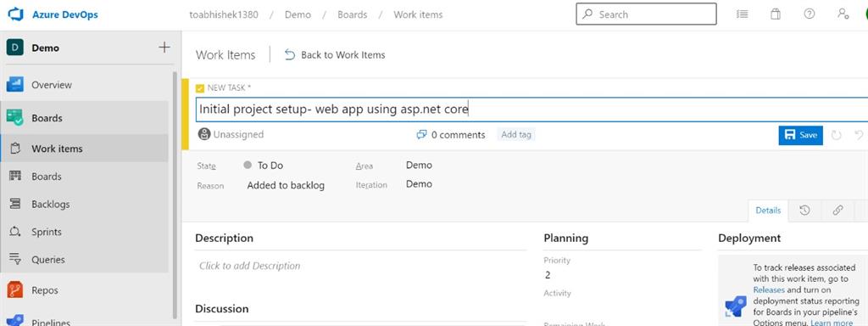Add new item with plus icon beside Demo
868x326 pixels.
164,48
